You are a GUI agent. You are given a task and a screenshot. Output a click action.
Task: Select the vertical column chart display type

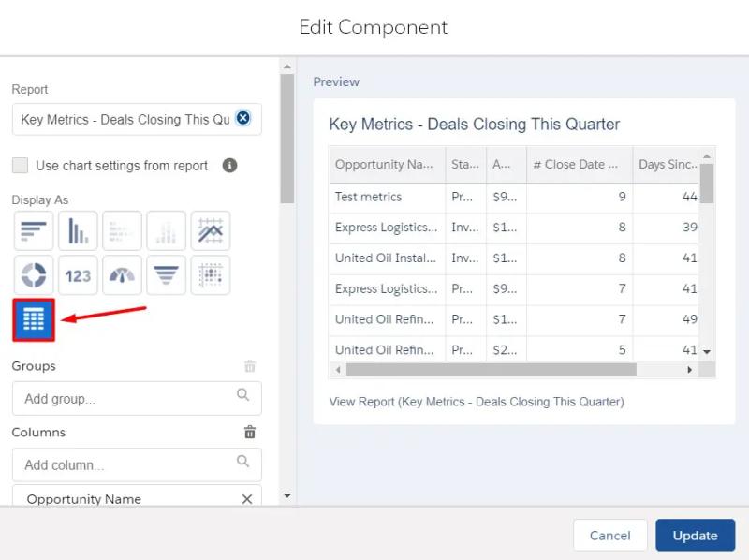(x=78, y=231)
